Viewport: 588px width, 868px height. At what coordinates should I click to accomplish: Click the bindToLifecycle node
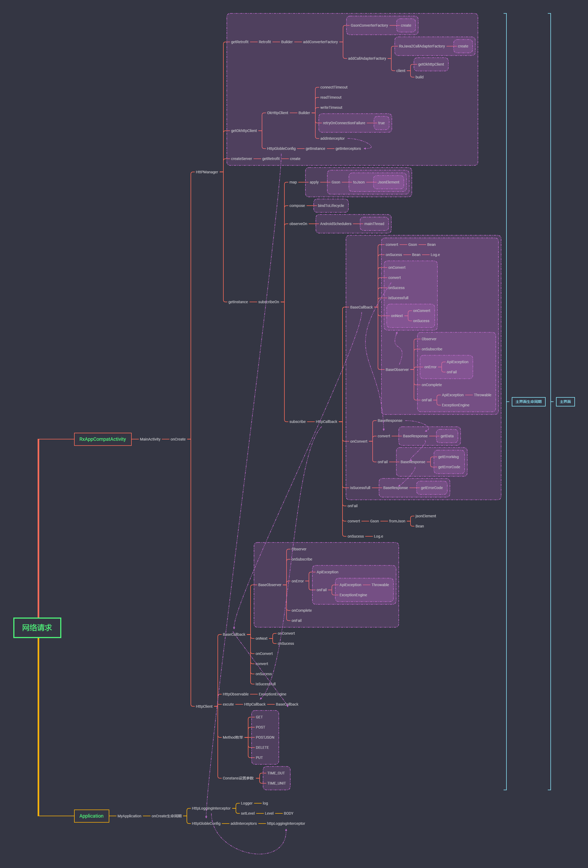tap(331, 206)
